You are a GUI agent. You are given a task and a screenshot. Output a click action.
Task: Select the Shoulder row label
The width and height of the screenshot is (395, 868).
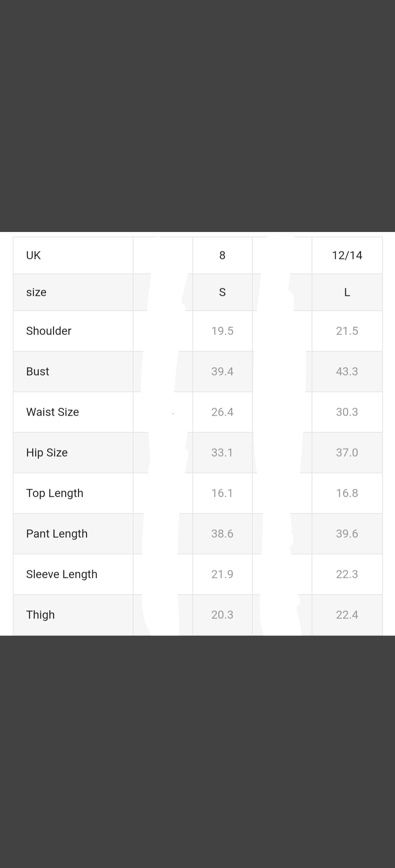[x=49, y=331]
